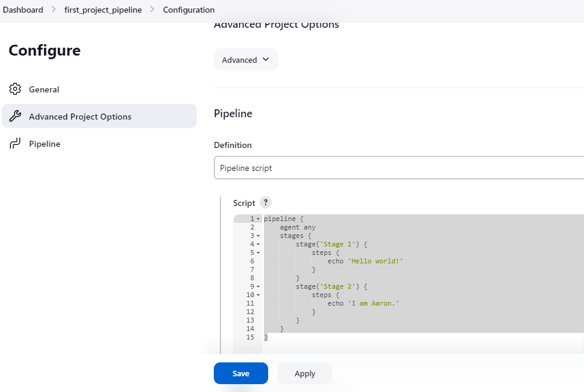The image size is (584, 392).
Task: Click the Apply button
Action: 305,373
